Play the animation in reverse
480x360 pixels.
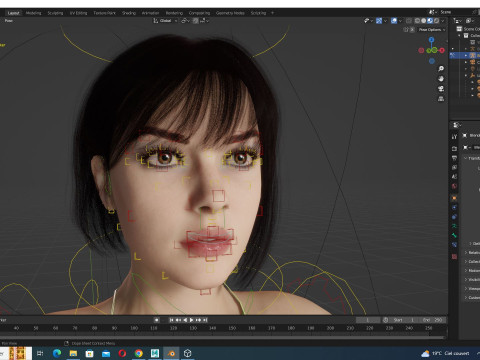tap(185, 320)
